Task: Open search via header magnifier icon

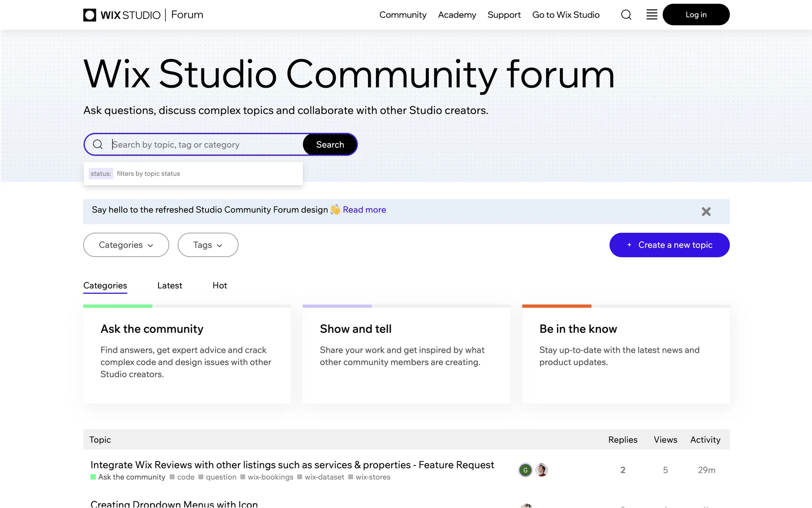Action: tap(626, 15)
